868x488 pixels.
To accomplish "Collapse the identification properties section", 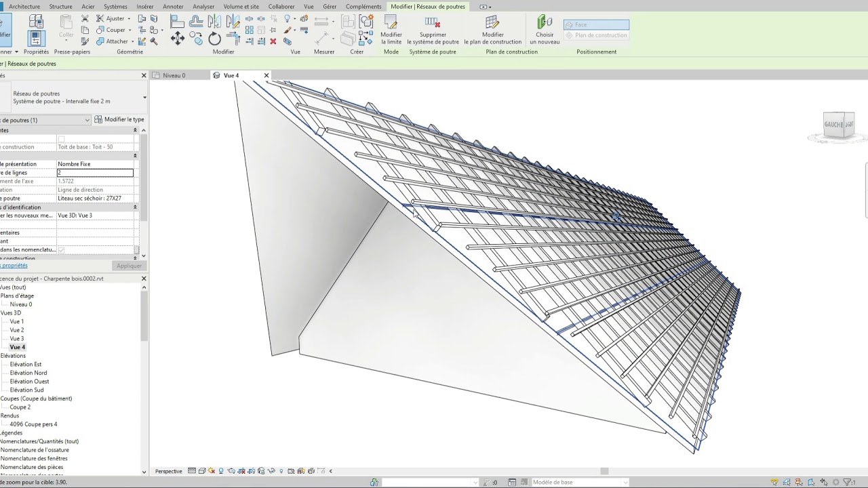I will click(135, 207).
